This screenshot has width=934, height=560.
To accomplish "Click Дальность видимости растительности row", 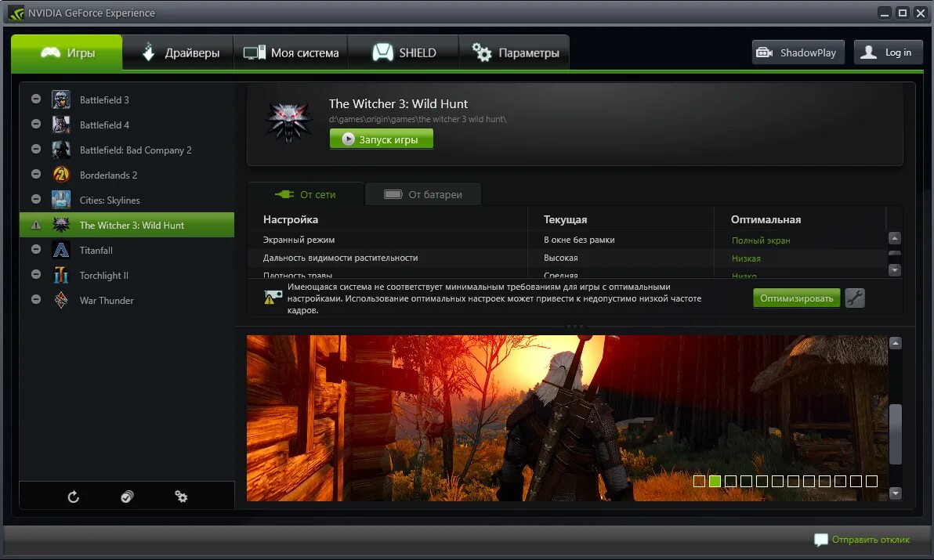I will coord(566,258).
